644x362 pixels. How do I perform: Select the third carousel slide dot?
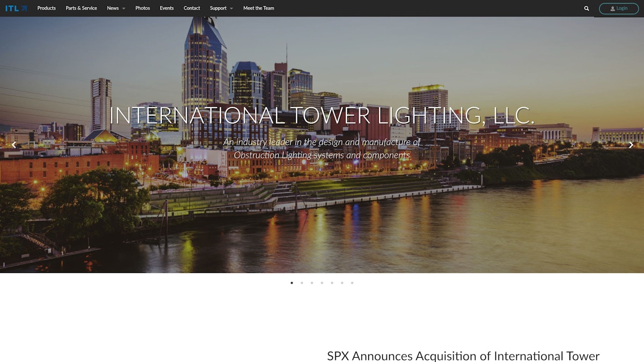(x=312, y=283)
